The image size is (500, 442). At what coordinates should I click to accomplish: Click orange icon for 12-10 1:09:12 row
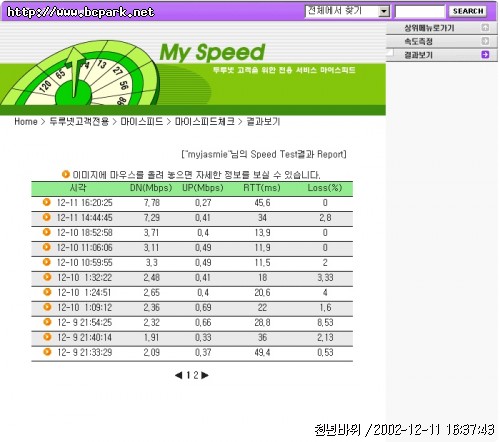click(x=47, y=307)
